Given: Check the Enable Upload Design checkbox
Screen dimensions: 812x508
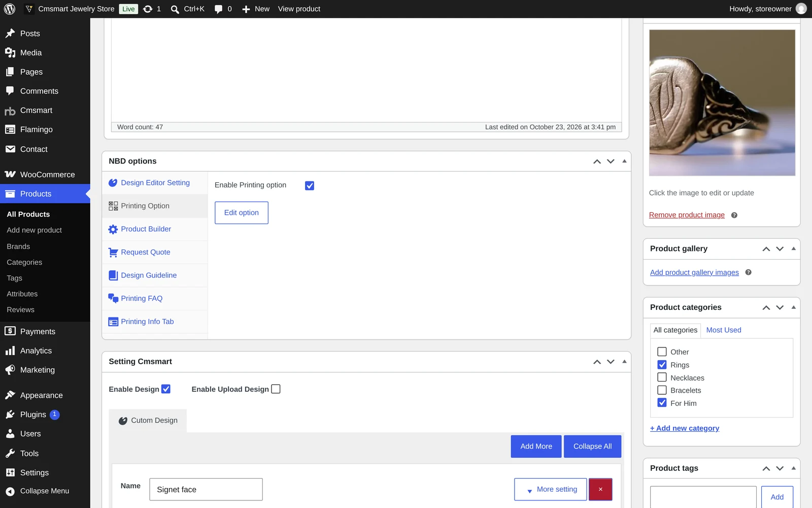Looking at the screenshot, I should (276, 389).
